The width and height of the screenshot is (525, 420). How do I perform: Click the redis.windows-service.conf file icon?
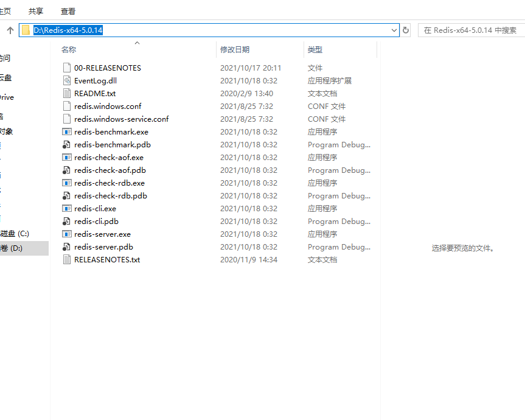point(67,119)
